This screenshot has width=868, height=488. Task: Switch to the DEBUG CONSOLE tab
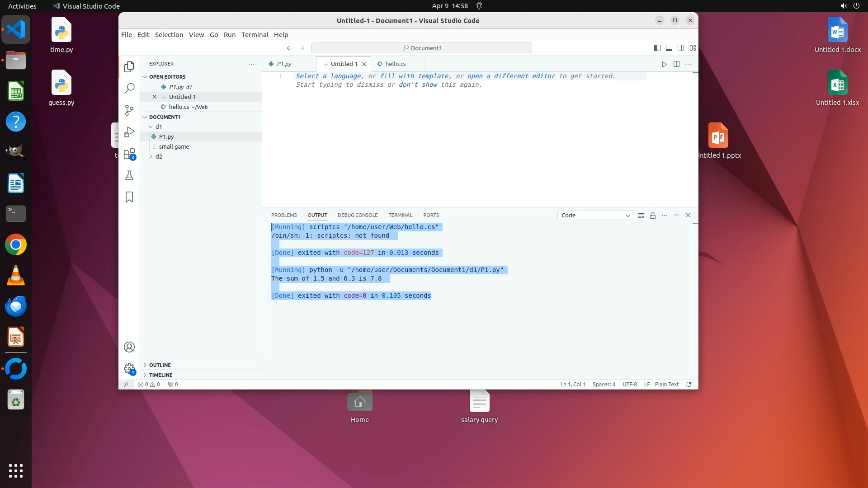click(x=357, y=215)
